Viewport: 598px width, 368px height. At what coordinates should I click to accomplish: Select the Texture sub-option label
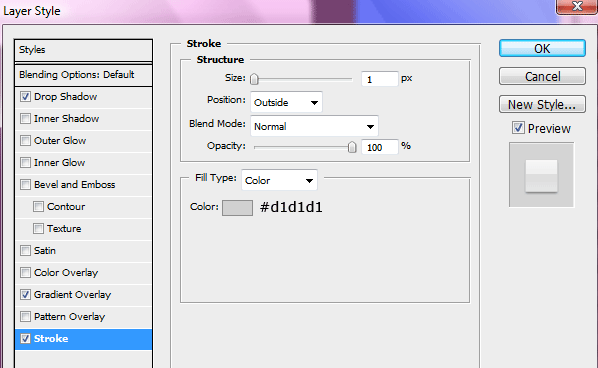64,229
